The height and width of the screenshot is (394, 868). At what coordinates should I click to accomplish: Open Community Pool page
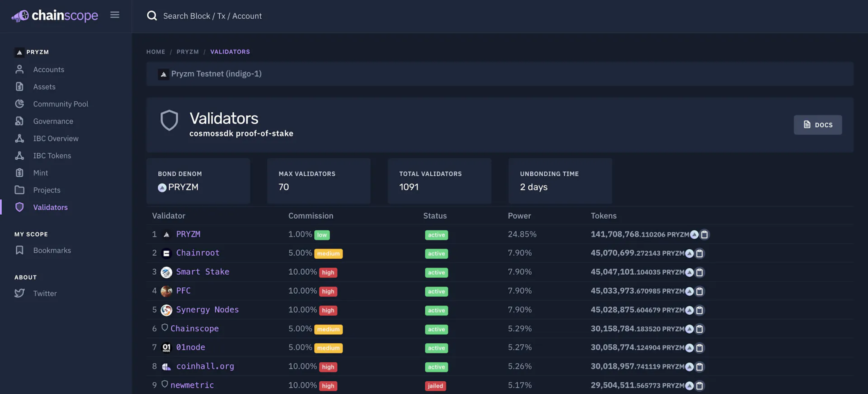pyautogui.click(x=61, y=104)
